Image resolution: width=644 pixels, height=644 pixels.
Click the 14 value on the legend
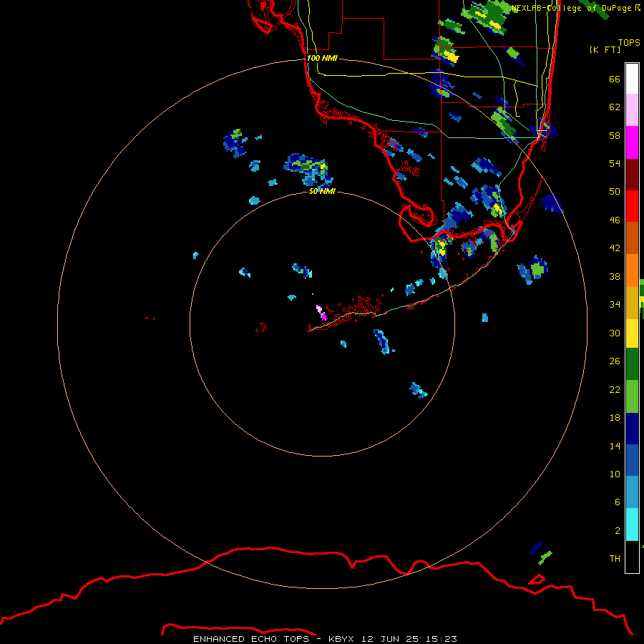615,446
